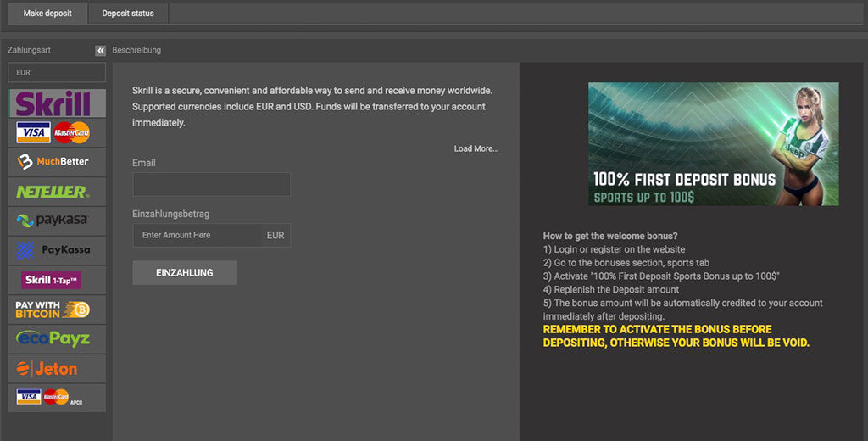
Task: Select MuchBetter as payment method
Action: coord(57,162)
